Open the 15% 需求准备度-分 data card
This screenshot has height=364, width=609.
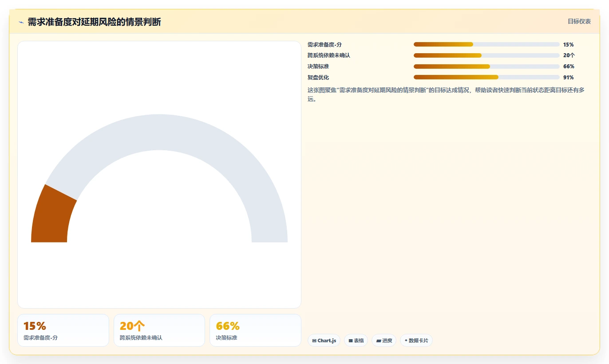click(x=63, y=330)
